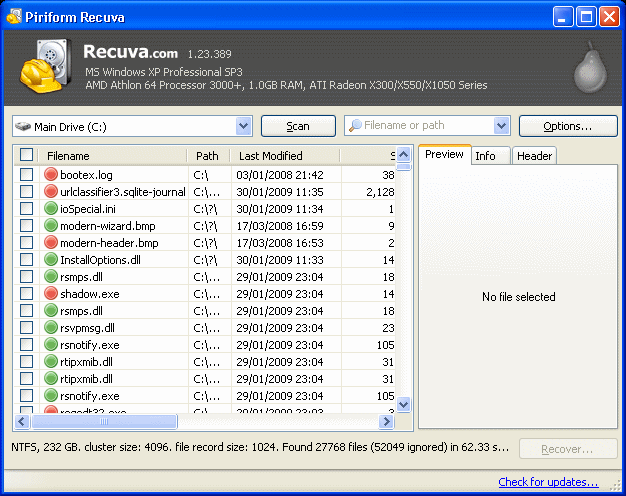Image resolution: width=626 pixels, height=496 pixels.
Task: Sort by the Last Modified column header
Action: 285,156
